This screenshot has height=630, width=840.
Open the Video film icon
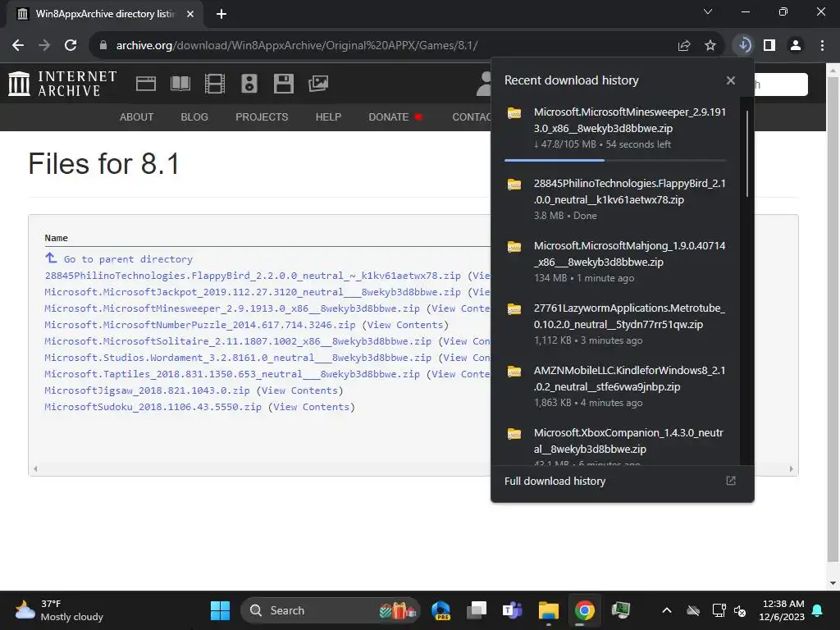point(215,84)
